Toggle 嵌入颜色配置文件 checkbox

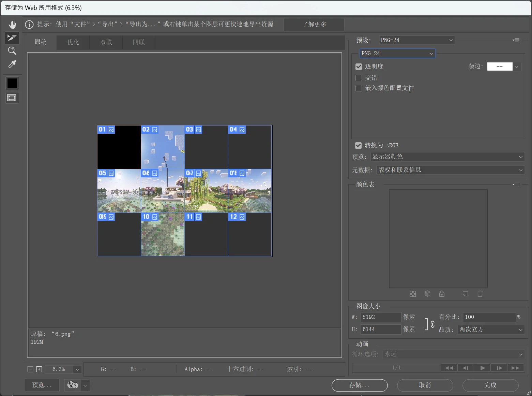pos(359,88)
